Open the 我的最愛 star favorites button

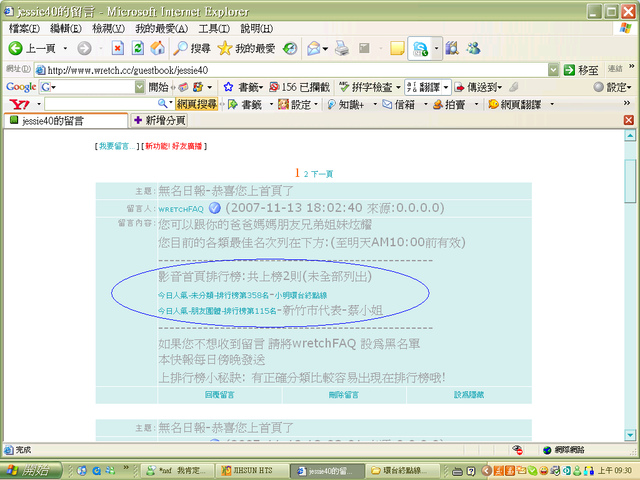[x=246, y=49]
